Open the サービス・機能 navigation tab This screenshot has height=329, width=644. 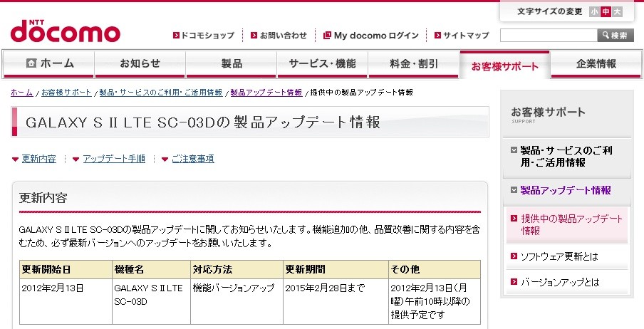point(323,63)
